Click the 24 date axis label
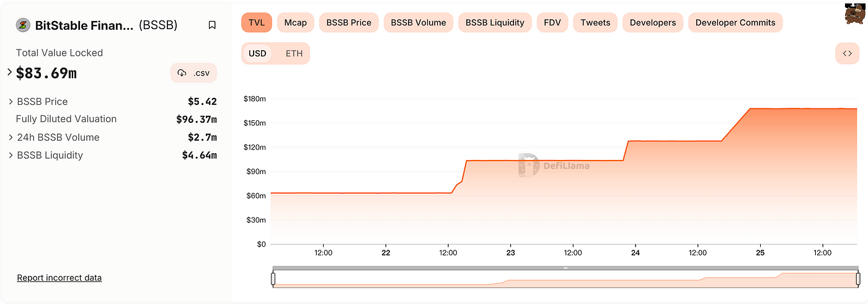Image resolution: width=868 pixels, height=305 pixels. click(x=635, y=253)
